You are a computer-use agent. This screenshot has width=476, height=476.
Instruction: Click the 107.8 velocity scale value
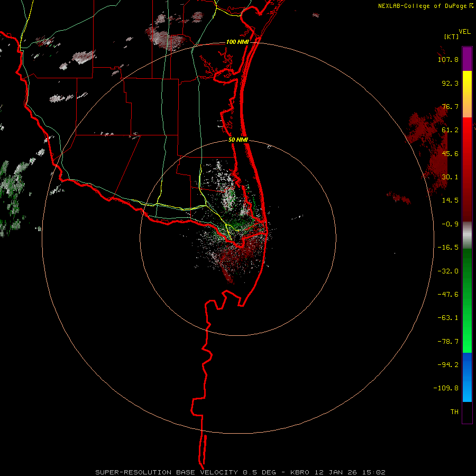click(x=448, y=59)
